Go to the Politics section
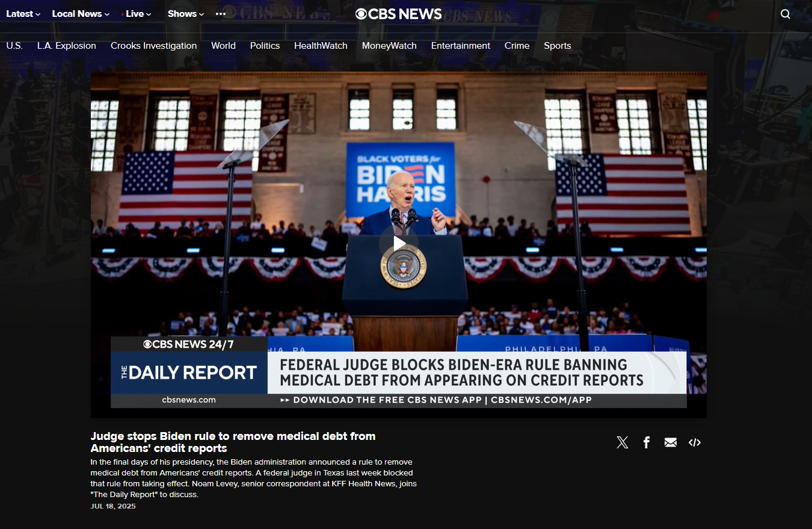Image resolution: width=812 pixels, height=529 pixels. click(265, 46)
